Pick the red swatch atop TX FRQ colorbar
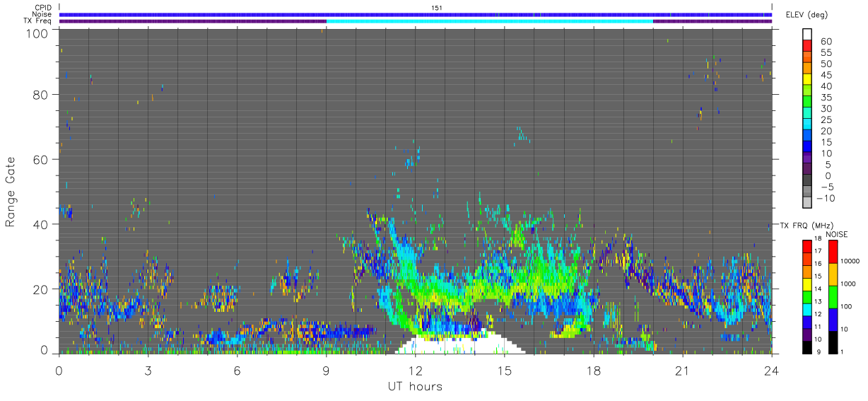This screenshot has width=868, height=401. pos(807,246)
